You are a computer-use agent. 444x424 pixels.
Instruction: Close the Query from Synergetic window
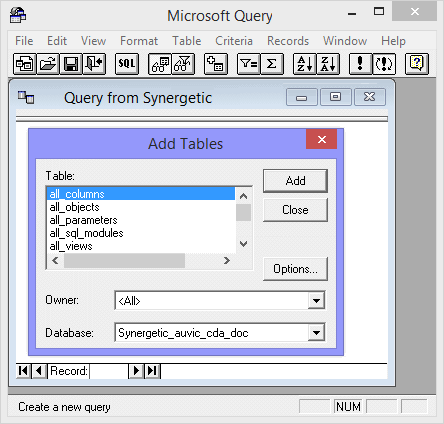[370, 97]
